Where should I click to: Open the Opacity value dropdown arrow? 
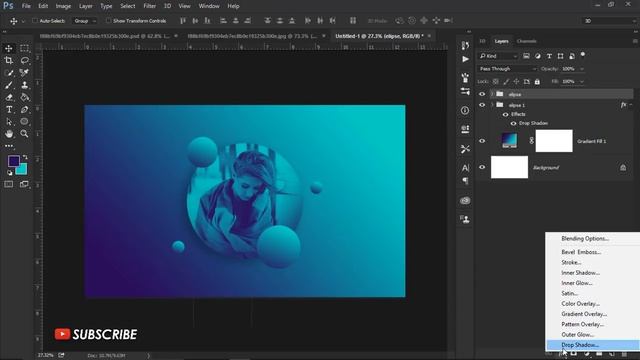582,69
